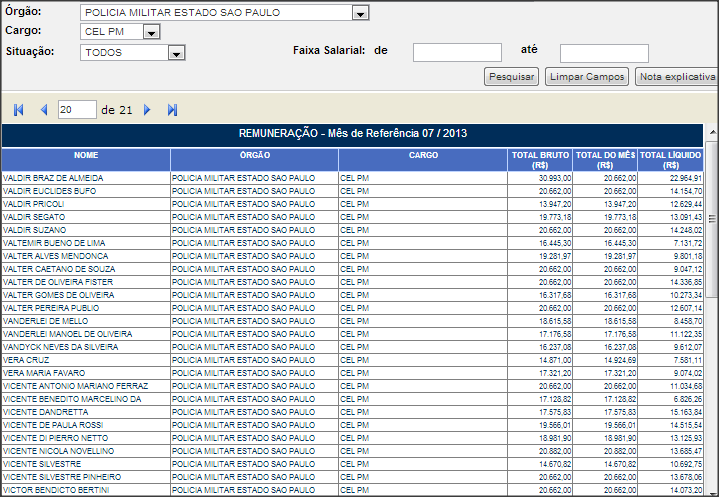Click the TOTAL LÍQUIDO column header
719x497 pixels.
(670, 160)
